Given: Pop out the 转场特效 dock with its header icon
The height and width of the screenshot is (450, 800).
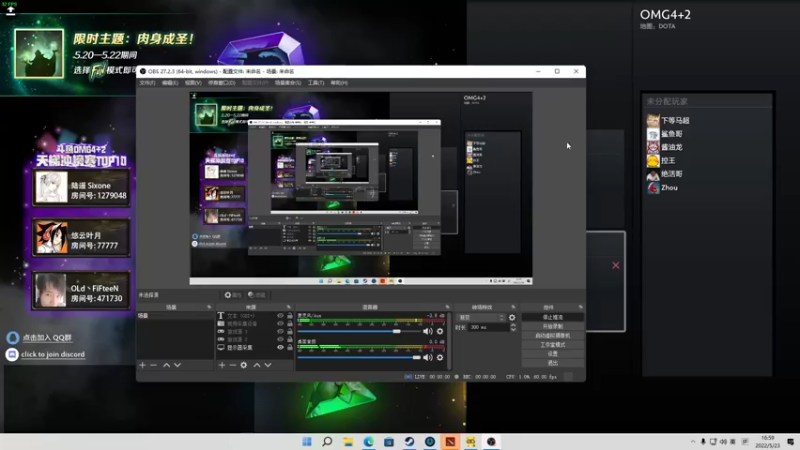Looking at the screenshot, I should pyautogui.click(x=513, y=307).
